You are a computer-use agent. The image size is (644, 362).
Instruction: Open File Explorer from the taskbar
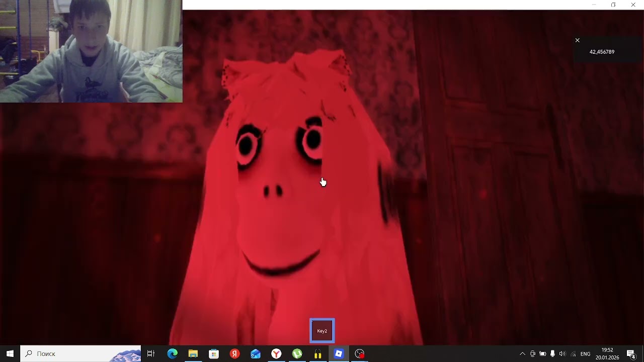(x=193, y=354)
